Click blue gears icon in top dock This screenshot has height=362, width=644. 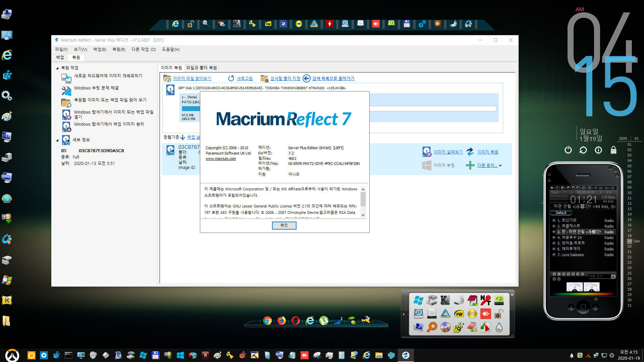click(422, 24)
